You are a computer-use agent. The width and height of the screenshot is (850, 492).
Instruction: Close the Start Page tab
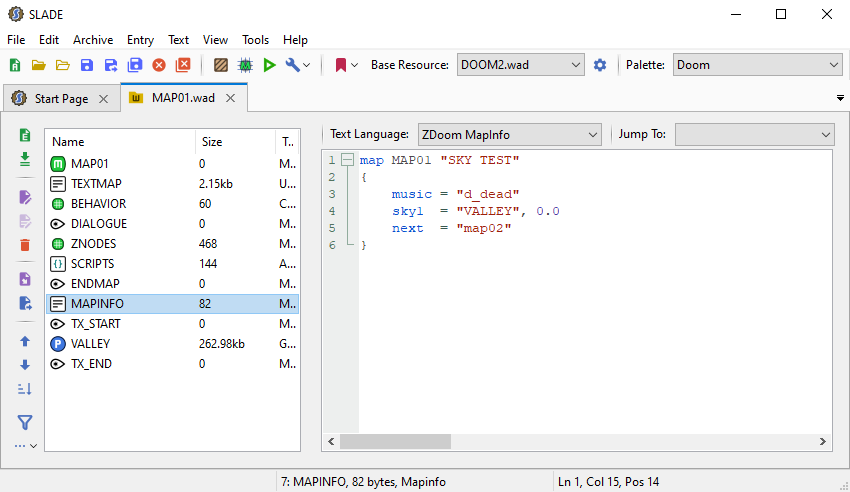click(x=104, y=99)
